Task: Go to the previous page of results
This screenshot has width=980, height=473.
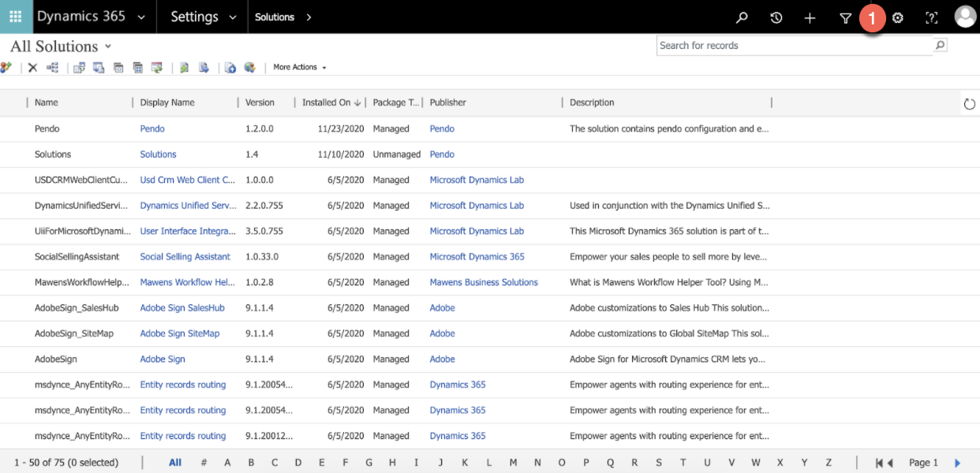Action: point(891,463)
